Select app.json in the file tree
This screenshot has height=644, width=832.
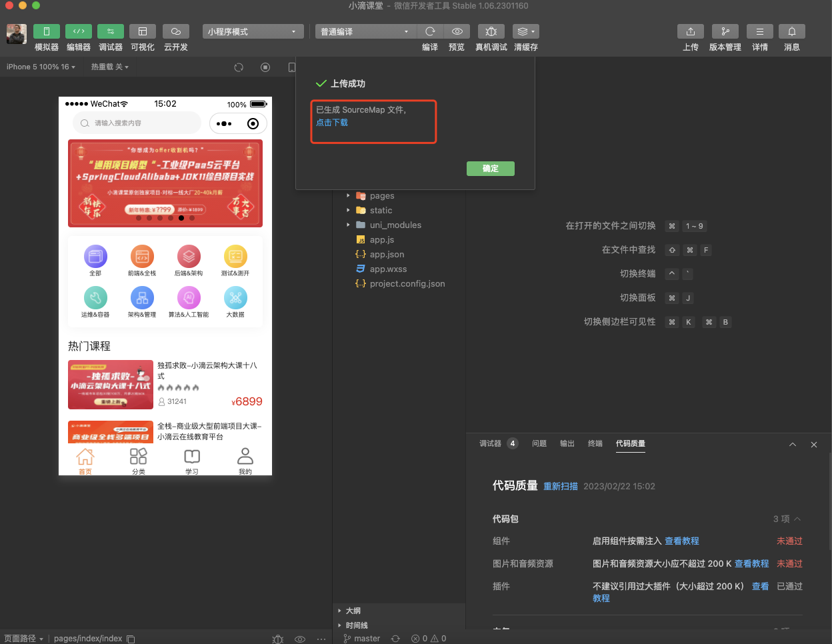click(385, 254)
